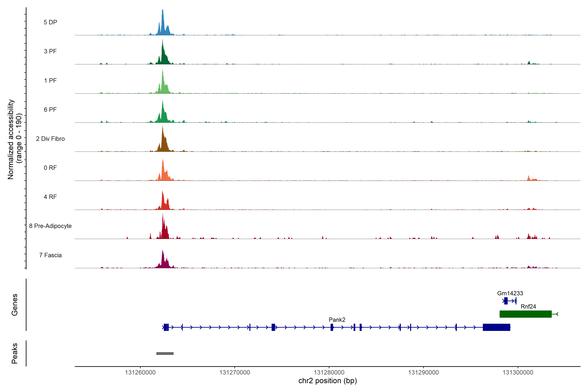This screenshot has width=588, height=392.
Task: Click the 131260000 axis tick label
Action: coord(140,372)
